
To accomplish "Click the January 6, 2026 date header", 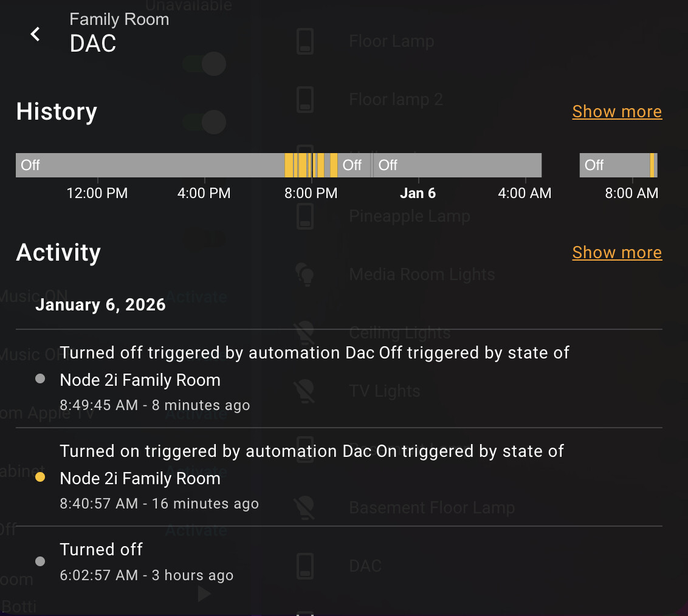I will pyautogui.click(x=100, y=305).
